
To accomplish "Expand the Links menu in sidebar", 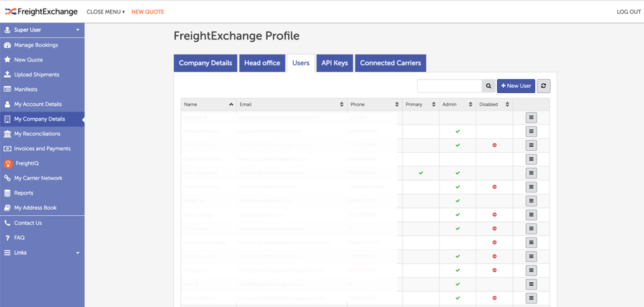I will [x=42, y=253].
